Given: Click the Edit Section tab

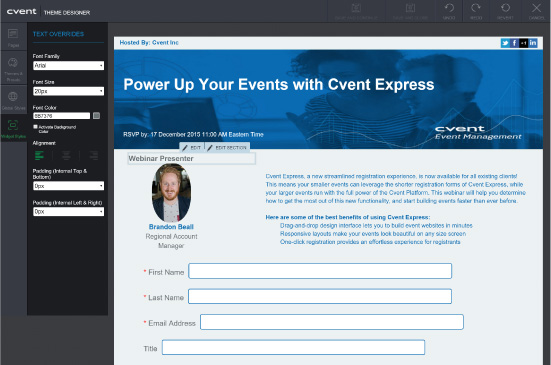Looking at the screenshot, I should point(227,148).
